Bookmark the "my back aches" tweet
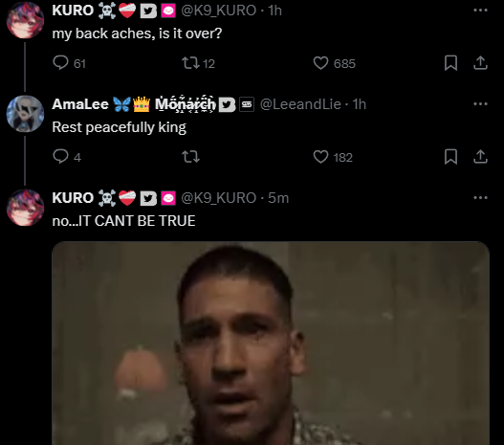This screenshot has width=504, height=445. pos(450,63)
